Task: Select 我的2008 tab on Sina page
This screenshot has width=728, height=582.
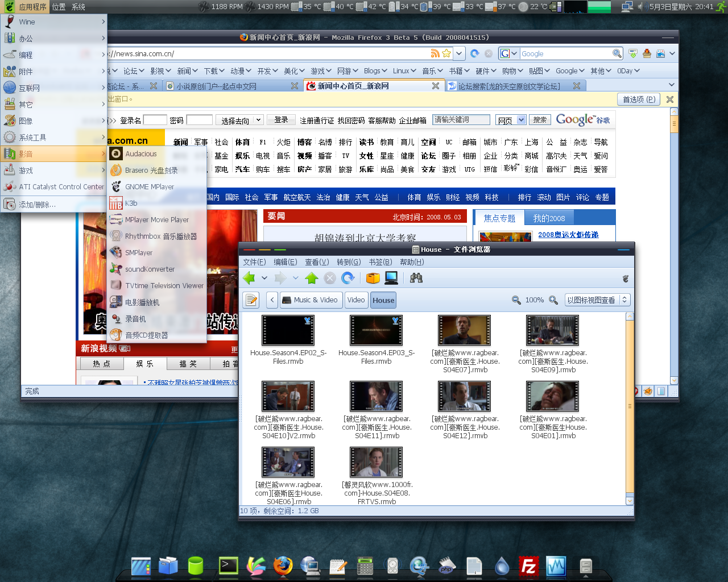Action: (549, 218)
